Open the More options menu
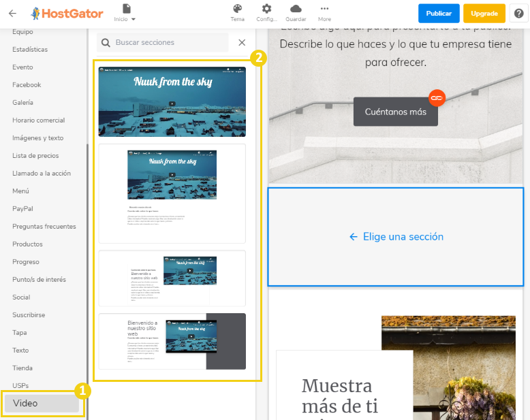Image resolution: width=530 pixels, height=420 pixels. coord(324,14)
